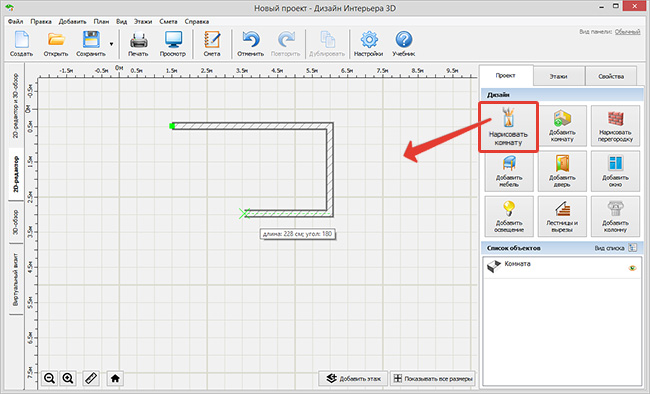Viewport: 650px width, 394px height.
Task: Zoom out with minus magnifier
Action: pos(49,378)
